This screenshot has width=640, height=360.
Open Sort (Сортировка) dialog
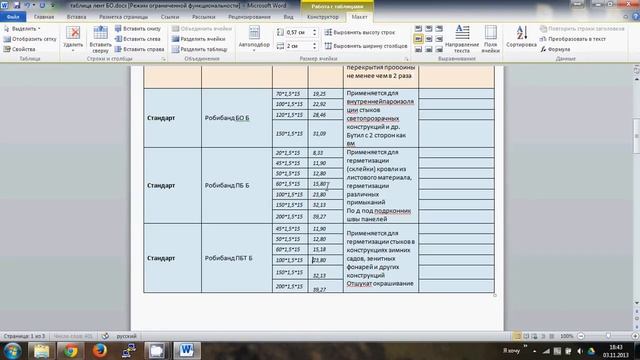click(521, 37)
